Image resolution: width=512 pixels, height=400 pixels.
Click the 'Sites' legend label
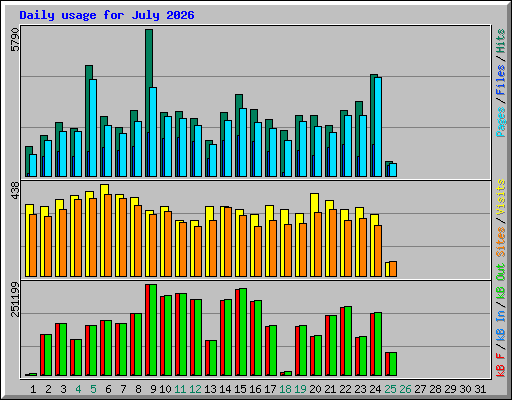coord(501,242)
